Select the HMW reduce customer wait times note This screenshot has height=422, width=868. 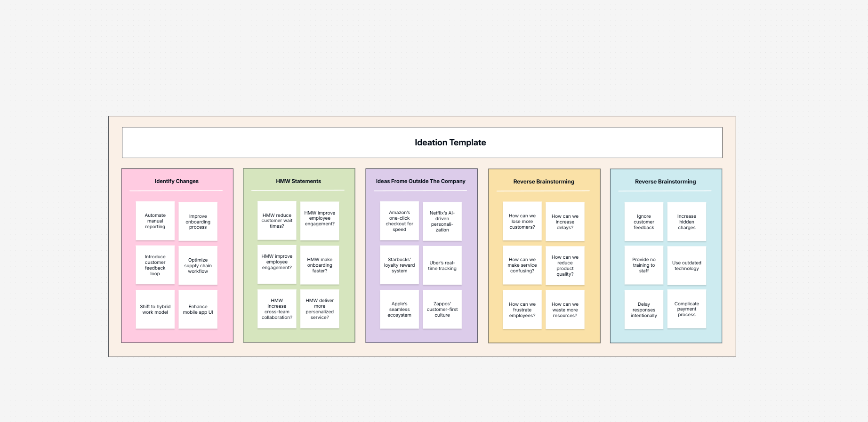[277, 221]
